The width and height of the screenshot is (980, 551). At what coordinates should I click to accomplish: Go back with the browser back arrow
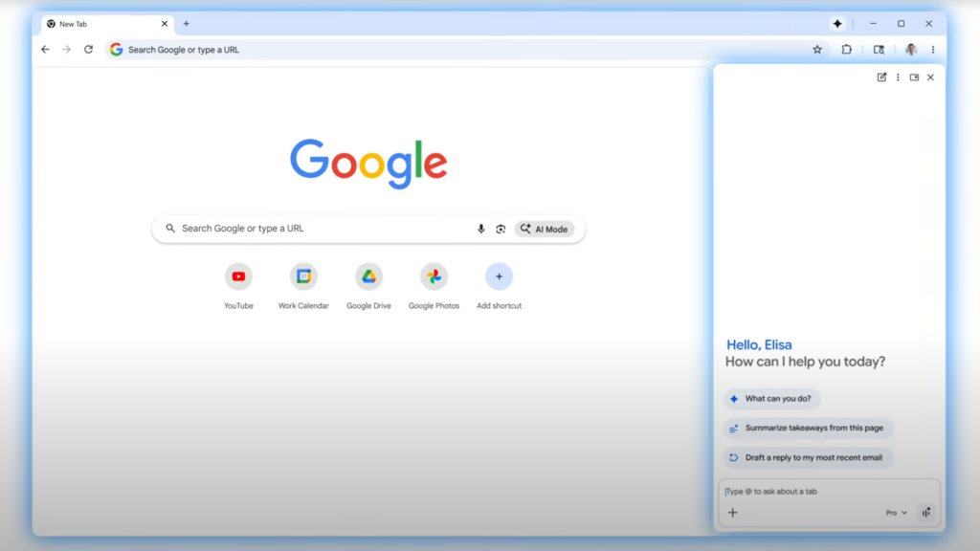(x=45, y=50)
